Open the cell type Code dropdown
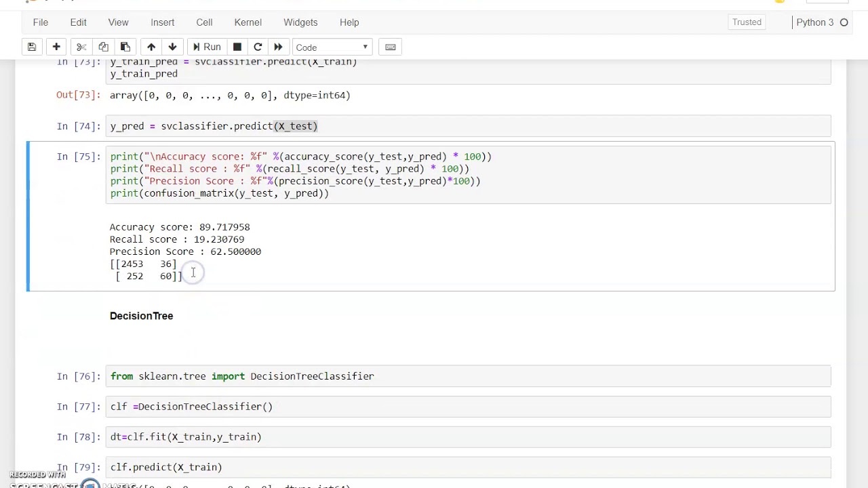The image size is (868, 488). coord(332,47)
